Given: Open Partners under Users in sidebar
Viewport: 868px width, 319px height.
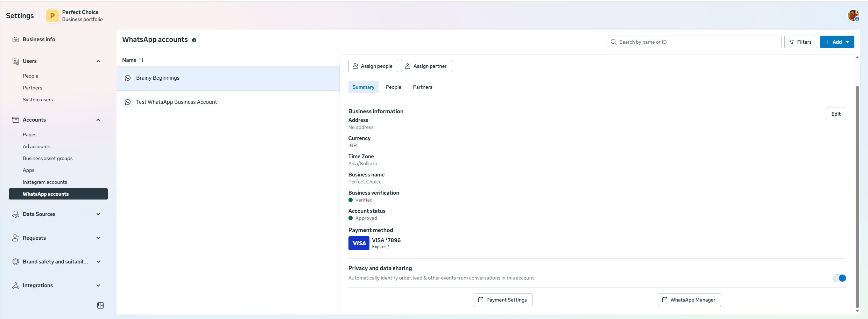Looking at the screenshot, I should pyautogui.click(x=33, y=88).
